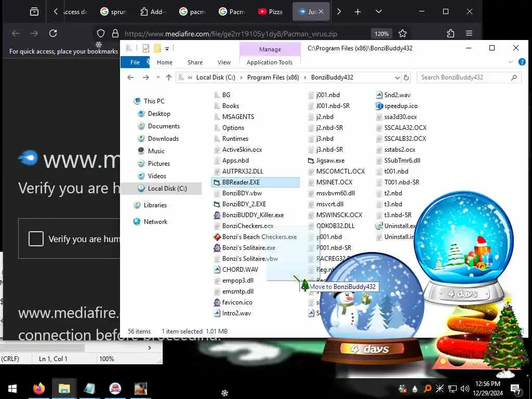532x399 pixels.
Task: Switch to the Pizza YouTube tab
Action: pyautogui.click(x=271, y=12)
